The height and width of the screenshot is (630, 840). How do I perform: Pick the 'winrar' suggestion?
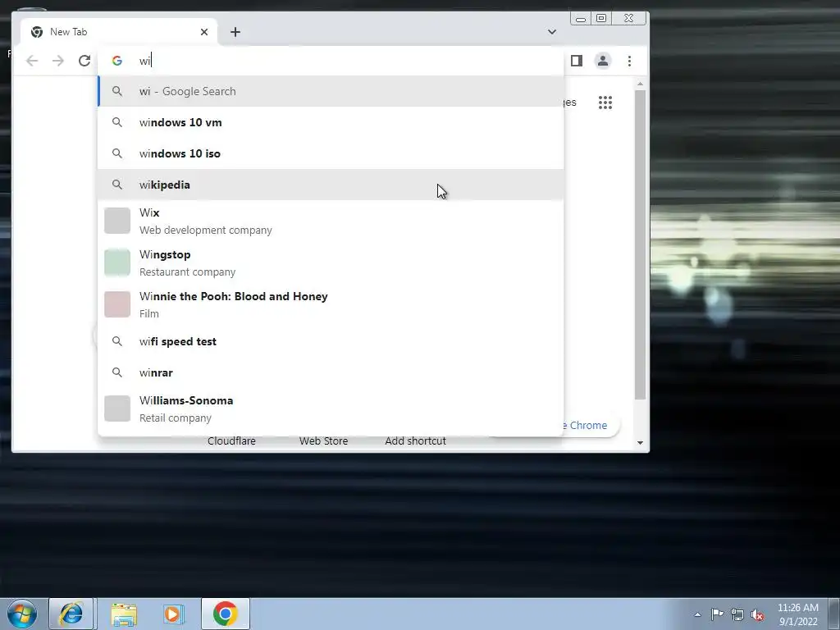(331, 372)
